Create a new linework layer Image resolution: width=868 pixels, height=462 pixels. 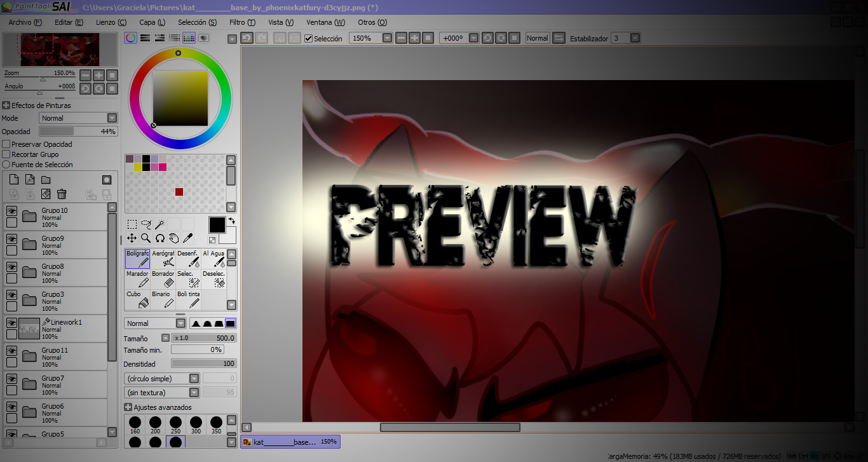pyautogui.click(x=29, y=180)
